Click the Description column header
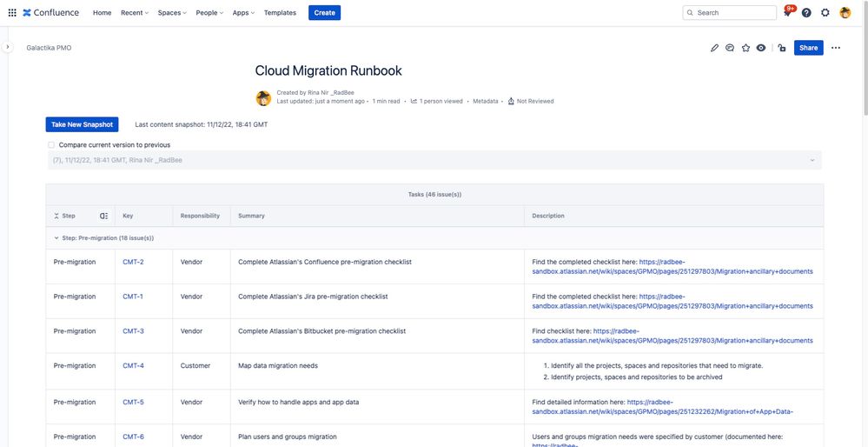This screenshot has height=447, width=868. point(548,216)
